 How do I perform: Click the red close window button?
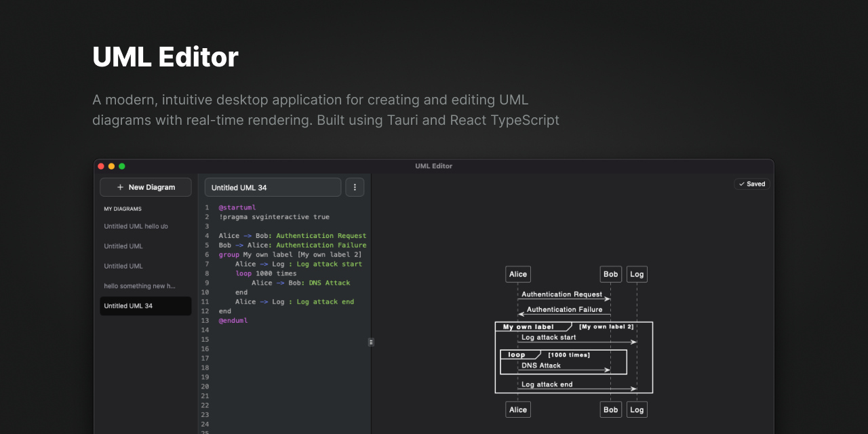pyautogui.click(x=101, y=166)
